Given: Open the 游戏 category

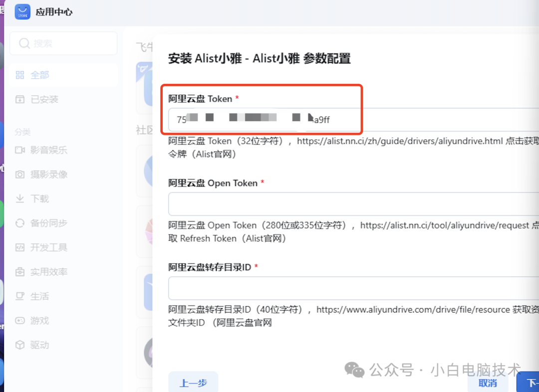Looking at the screenshot, I should click(x=63, y=321).
